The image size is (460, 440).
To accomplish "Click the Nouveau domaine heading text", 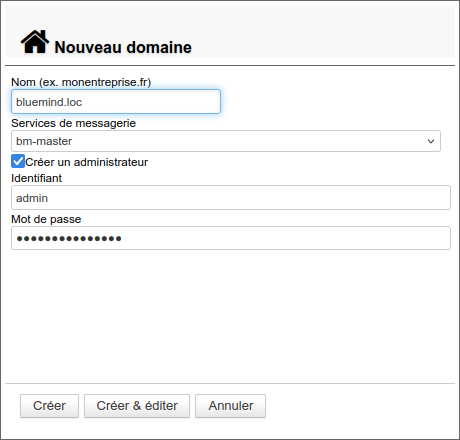I will coord(123,47).
